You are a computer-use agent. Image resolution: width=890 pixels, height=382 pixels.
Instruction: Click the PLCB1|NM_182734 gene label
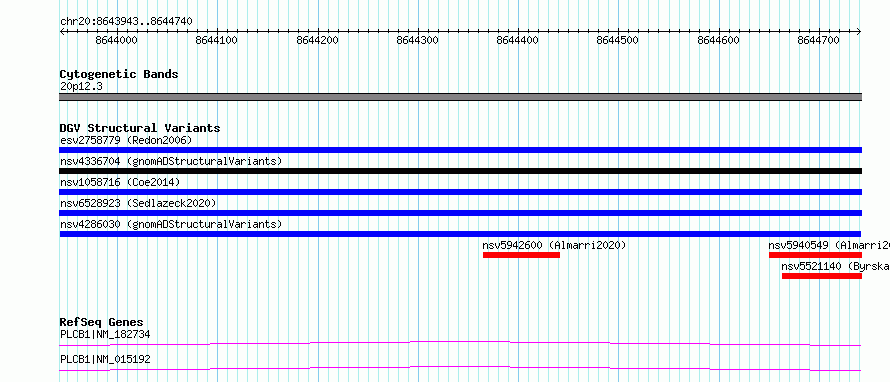tap(105, 334)
